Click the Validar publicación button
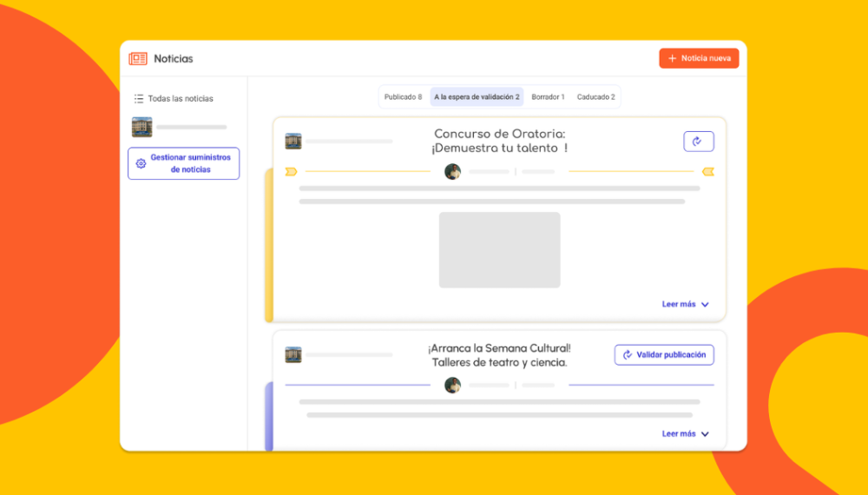The image size is (868, 495). coord(664,355)
